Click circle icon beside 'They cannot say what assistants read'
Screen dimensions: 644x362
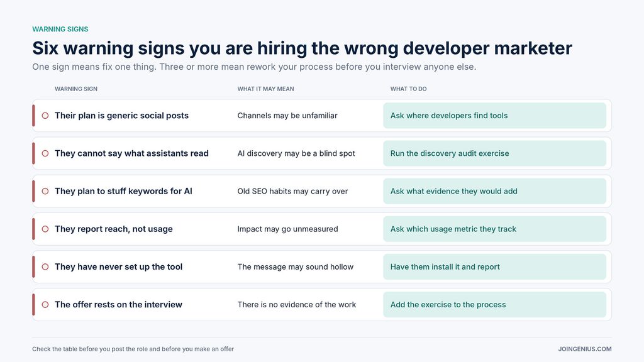[x=45, y=153]
